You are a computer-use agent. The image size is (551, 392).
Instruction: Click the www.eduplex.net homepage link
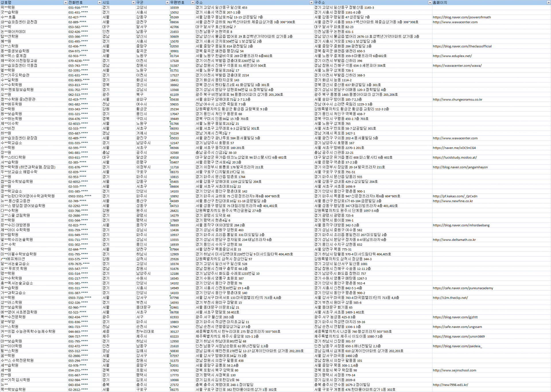coord(452,56)
